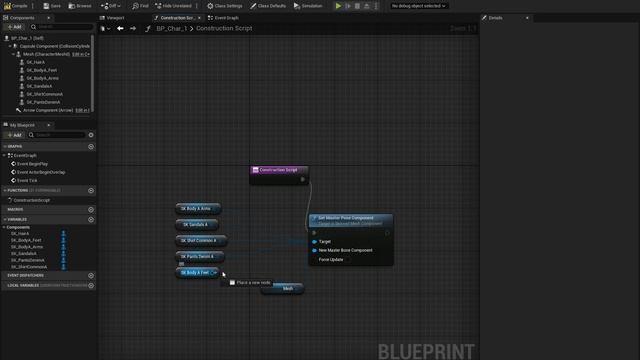Image resolution: width=640 pixels, height=360 pixels.
Task: Click Edit in C++ link beside Mesh
Action: pos(81,54)
